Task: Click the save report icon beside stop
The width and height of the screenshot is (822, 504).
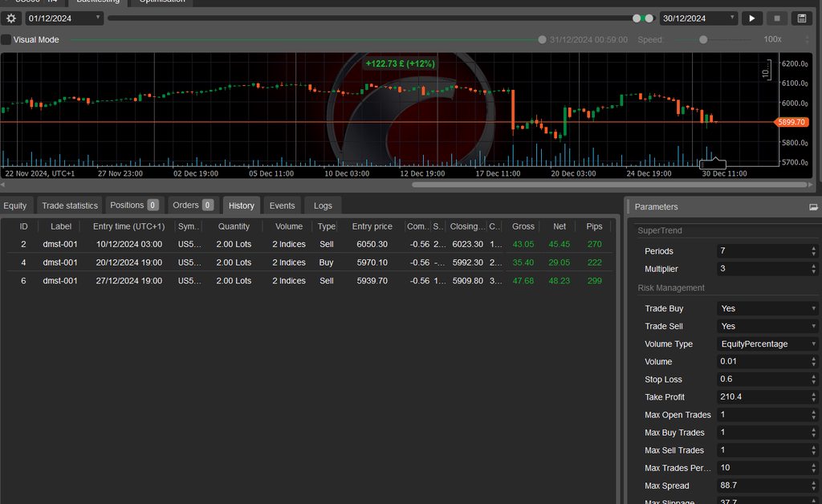Action: point(802,18)
